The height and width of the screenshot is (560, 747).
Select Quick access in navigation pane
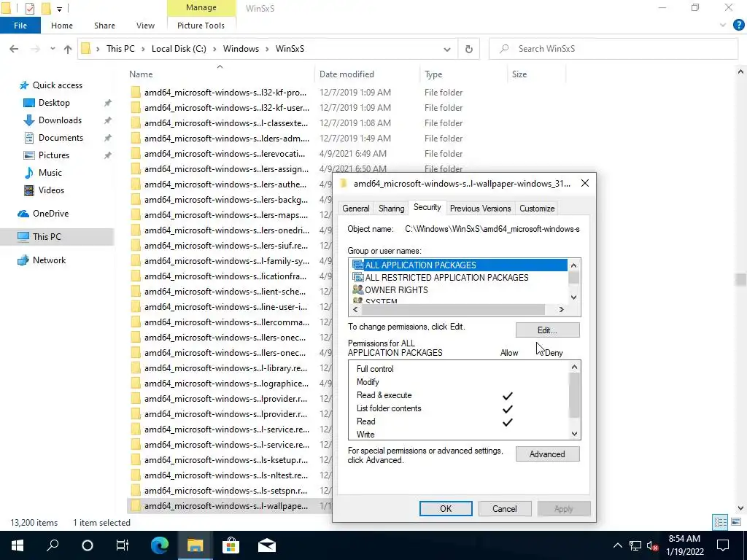point(57,85)
